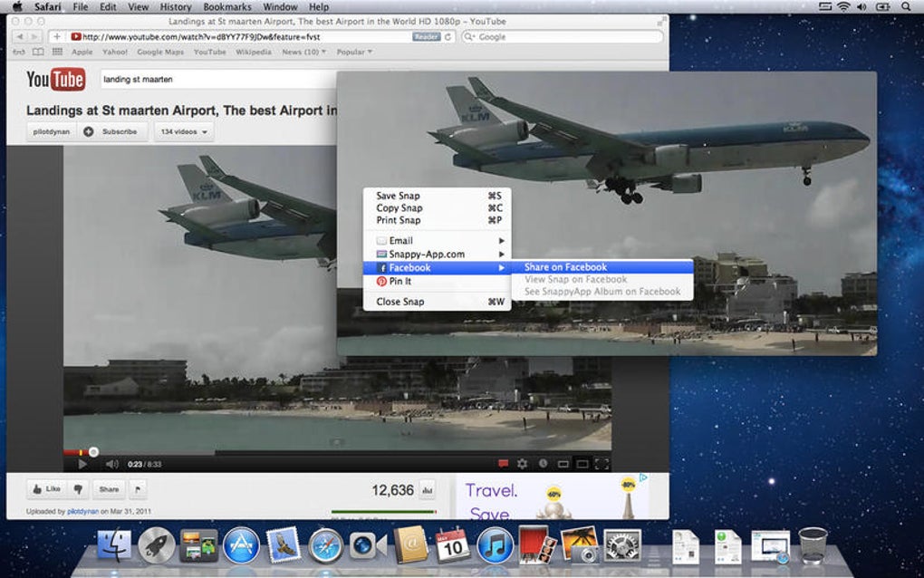Expand the Email submenu arrow
The image size is (924, 578).
pyautogui.click(x=502, y=240)
